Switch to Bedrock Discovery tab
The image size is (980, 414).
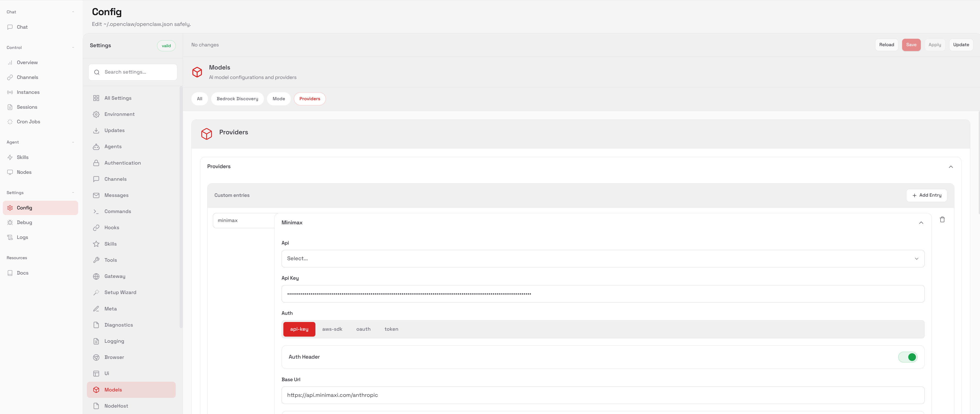[237, 99]
